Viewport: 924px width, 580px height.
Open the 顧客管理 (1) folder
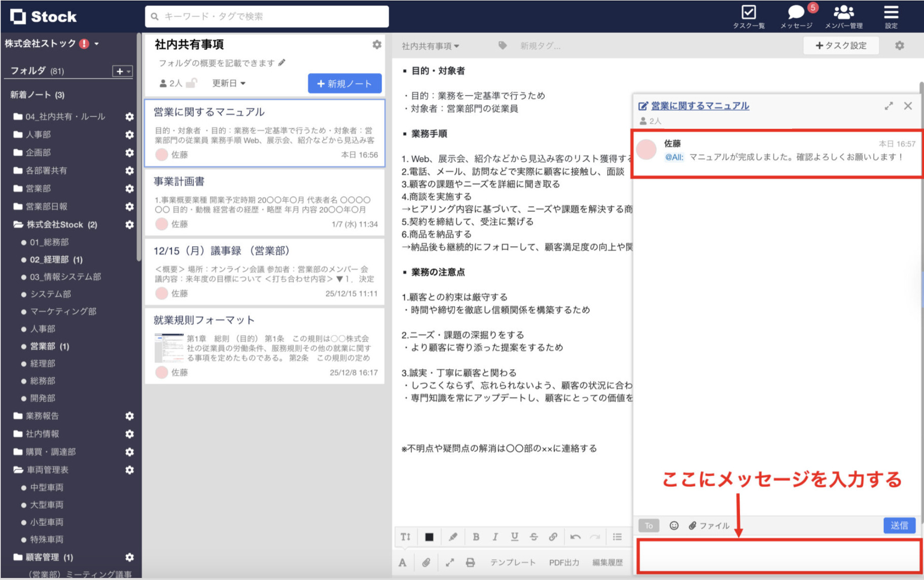pyautogui.click(x=49, y=557)
